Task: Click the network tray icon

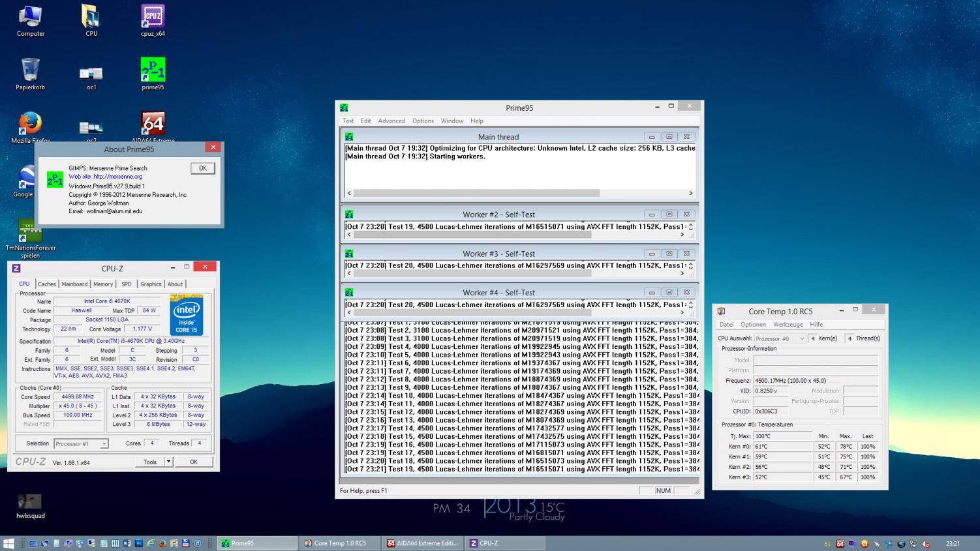Action: [913, 544]
